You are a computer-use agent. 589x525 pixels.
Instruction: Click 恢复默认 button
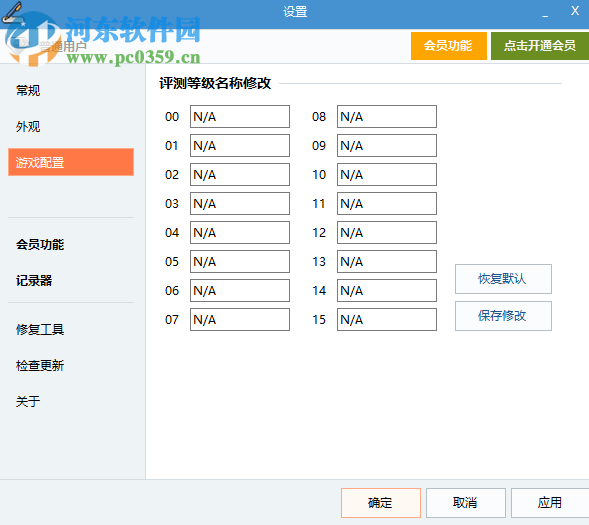(x=503, y=279)
